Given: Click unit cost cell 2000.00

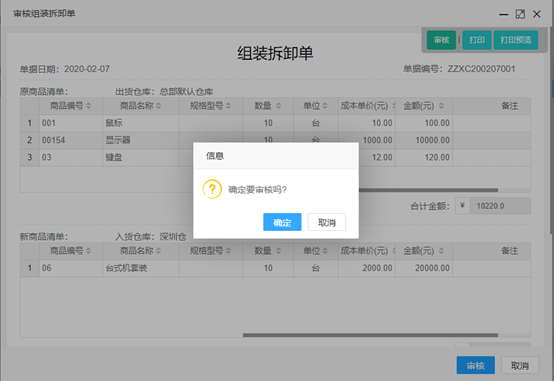Looking at the screenshot, I should [x=367, y=268].
